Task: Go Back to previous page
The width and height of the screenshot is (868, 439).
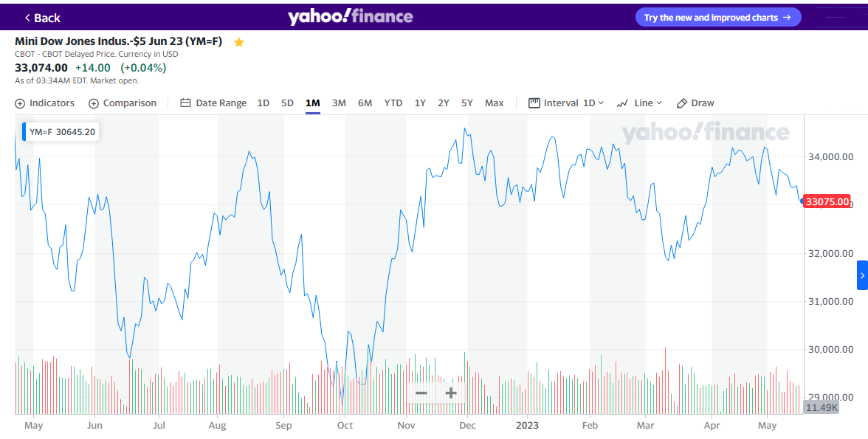Action: coord(42,18)
